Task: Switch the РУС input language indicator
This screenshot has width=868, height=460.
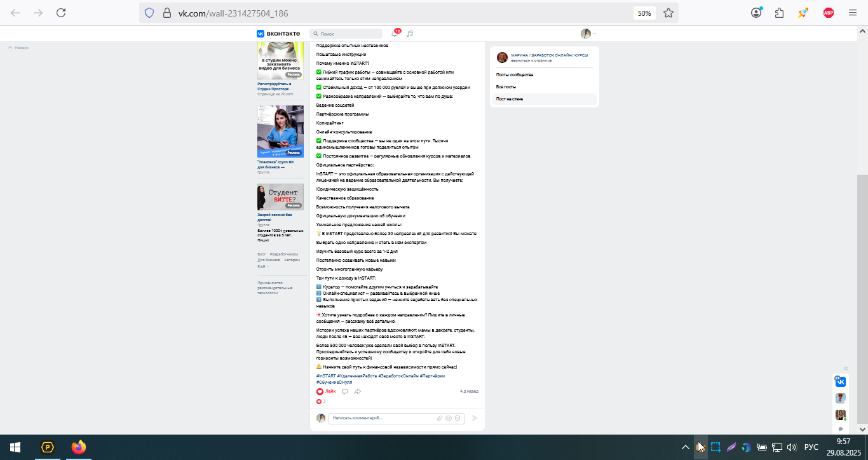Action: pos(811,447)
